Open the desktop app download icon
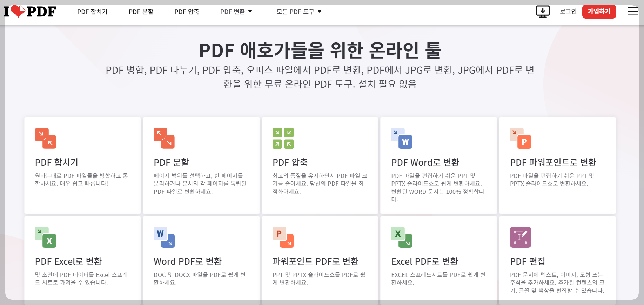Viewport: 644px width, 305px height. click(543, 12)
